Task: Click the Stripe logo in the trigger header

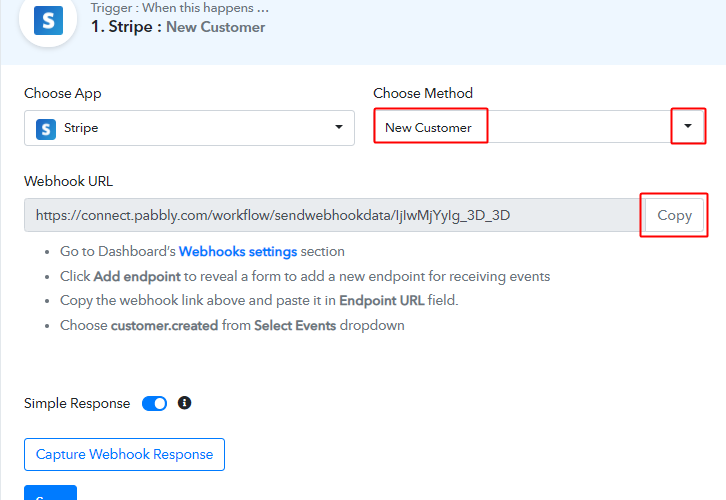Action: point(48,21)
